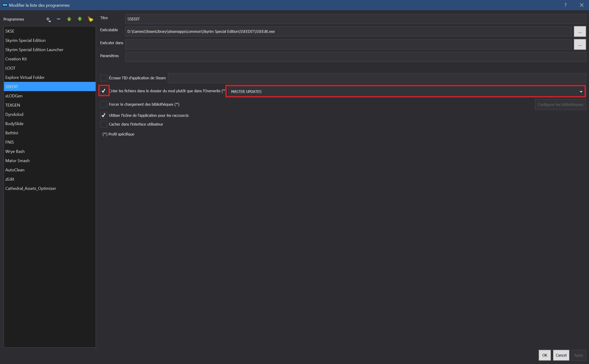Viewport: 589px width, 364px height.
Task: Click into the Paramètres input field
Action: (x=355, y=57)
